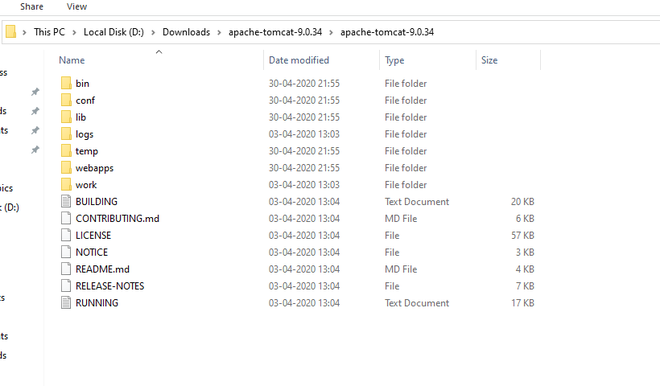Sort by Name column header
Image resolution: width=660 pixels, height=386 pixels.
(72, 60)
